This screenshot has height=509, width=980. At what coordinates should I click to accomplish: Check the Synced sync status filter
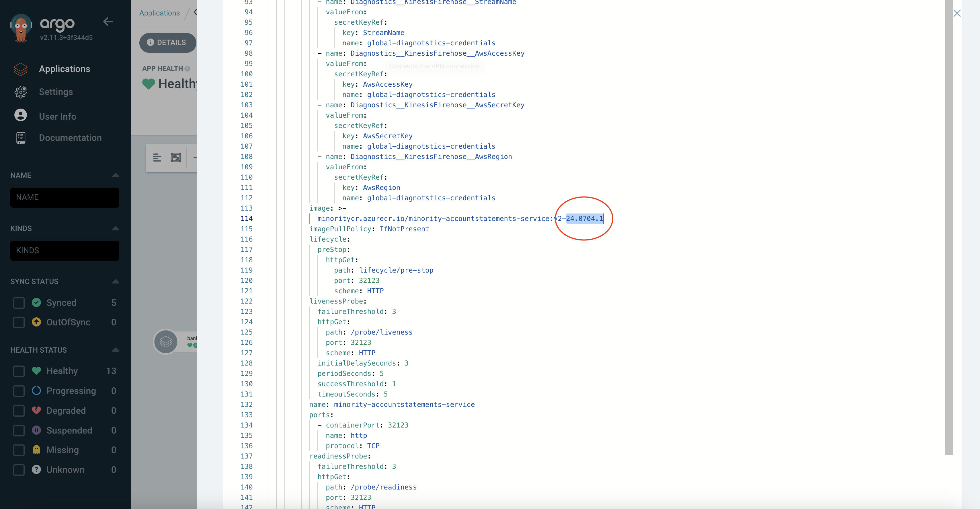[x=19, y=303]
